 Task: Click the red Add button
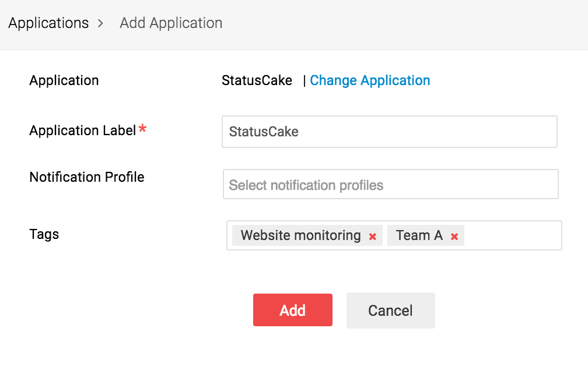(292, 310)
